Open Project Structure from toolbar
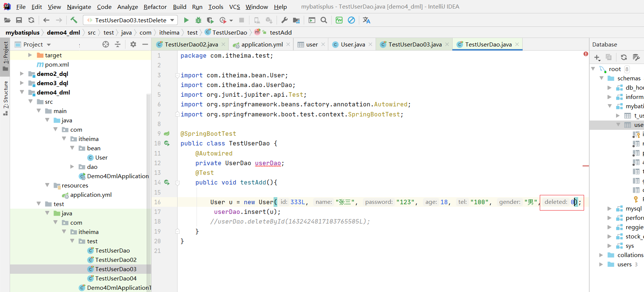The image size is (644, 292). point(296,20)
